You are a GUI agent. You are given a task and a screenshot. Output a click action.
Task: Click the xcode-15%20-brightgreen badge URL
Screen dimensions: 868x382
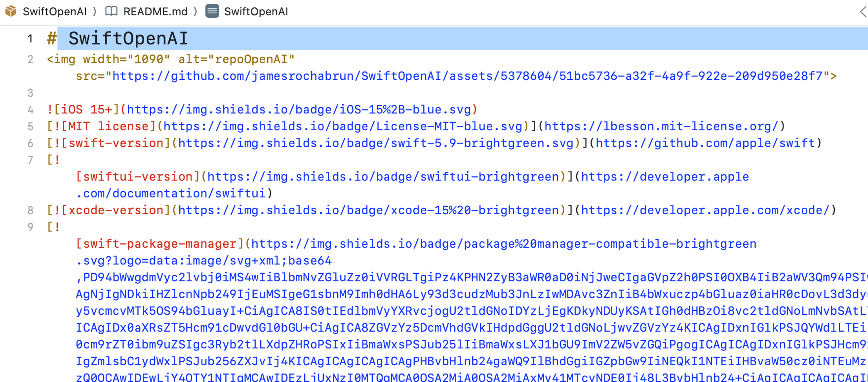(368, 210)
